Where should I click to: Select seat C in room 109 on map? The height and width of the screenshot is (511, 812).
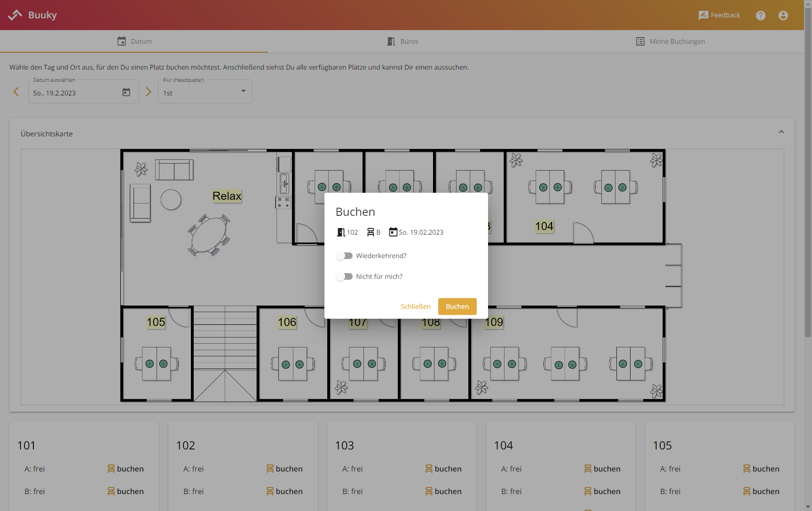coord(559,365)
